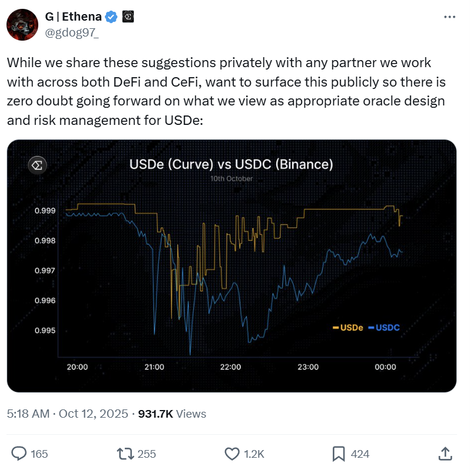Image resolution: width=470 pixels, height=476 pixels.
Task: Open the USDe vs USDC chart image
Action: (x=231, y=265)
